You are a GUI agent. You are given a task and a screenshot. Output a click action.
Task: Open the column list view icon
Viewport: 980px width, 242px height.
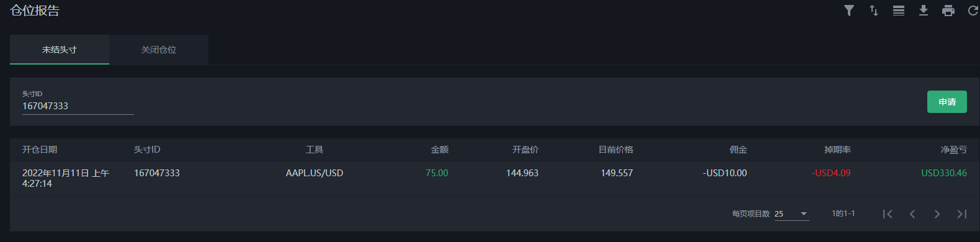(899, 11)
